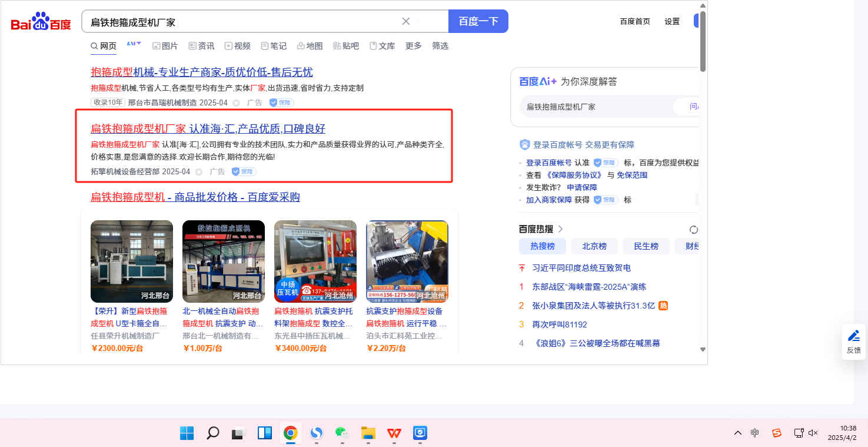The height and width of the screenshot is (447, 868).
Task: Open Windows Start menu
Action: tap(187, 433)
